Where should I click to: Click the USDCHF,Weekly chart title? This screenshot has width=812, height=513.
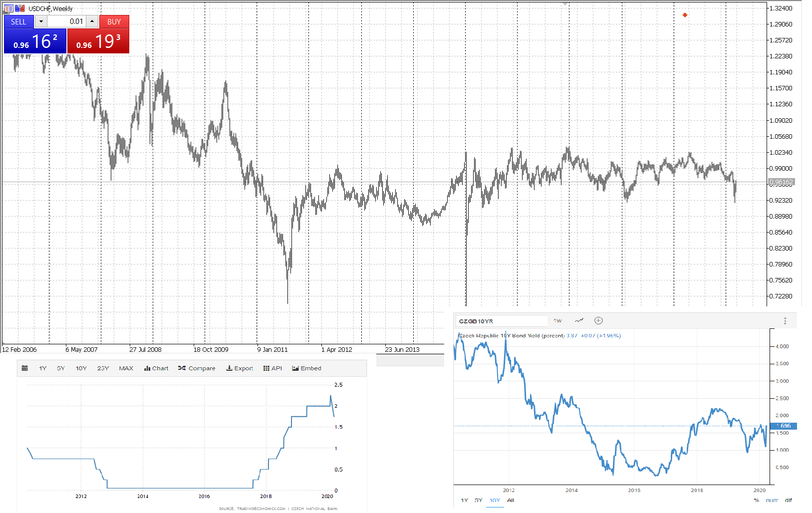(50, 8)
